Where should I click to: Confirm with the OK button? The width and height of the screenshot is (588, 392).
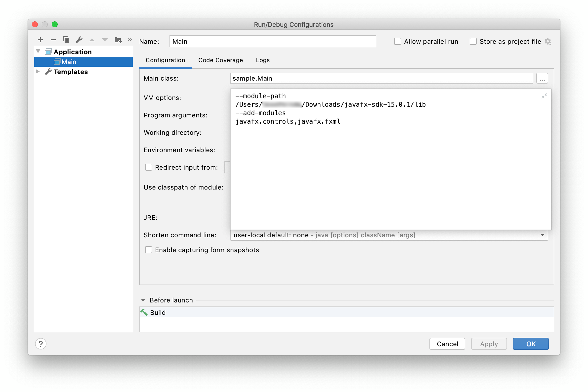point(530,344)
